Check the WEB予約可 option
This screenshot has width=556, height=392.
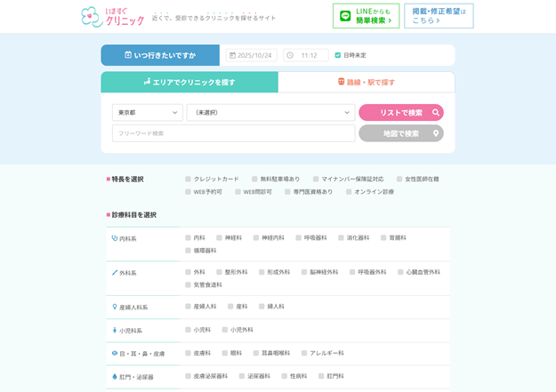[x=188, y=192]
